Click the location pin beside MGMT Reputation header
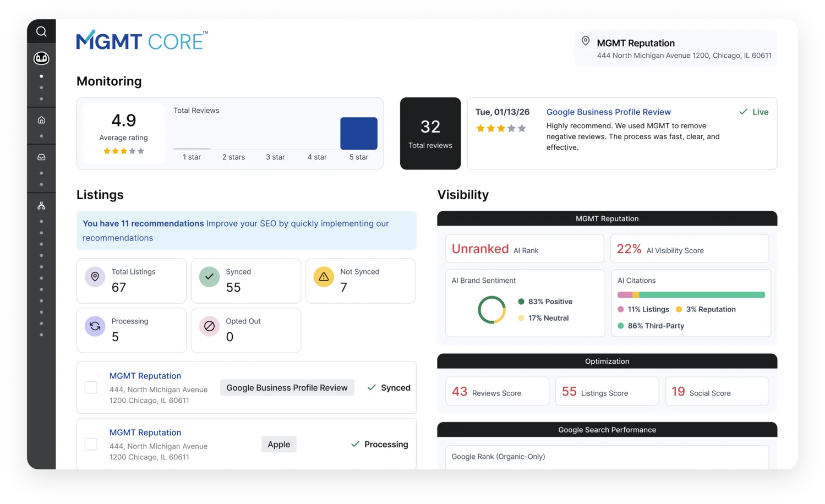Screen dimensions: 825x504 coord(586,41)
